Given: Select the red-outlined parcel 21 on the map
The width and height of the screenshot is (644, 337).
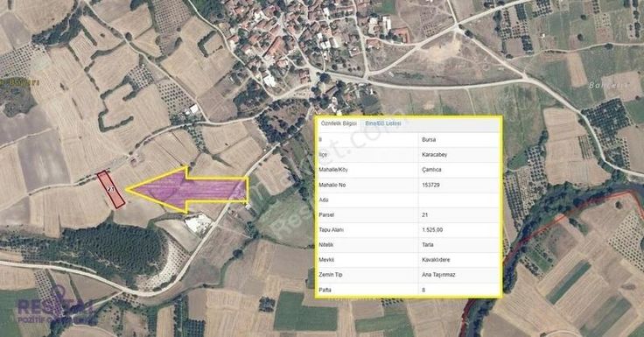Looking at the screenshot, I should click(111, 189).
